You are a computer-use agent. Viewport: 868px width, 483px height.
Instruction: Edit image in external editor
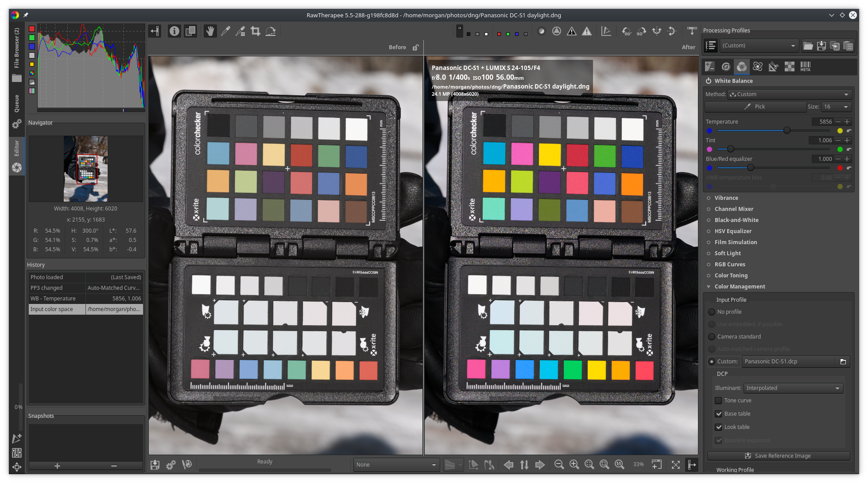[187, 465]
